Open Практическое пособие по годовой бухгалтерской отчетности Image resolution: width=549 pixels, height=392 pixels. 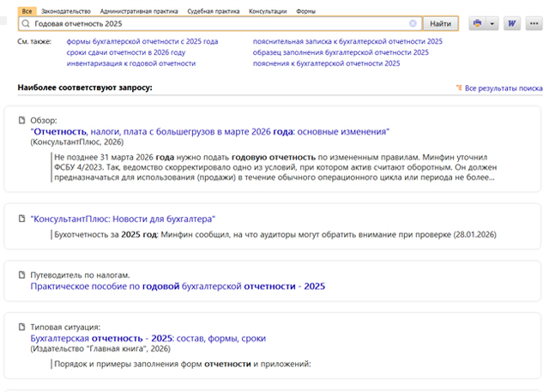coord(178,286)
